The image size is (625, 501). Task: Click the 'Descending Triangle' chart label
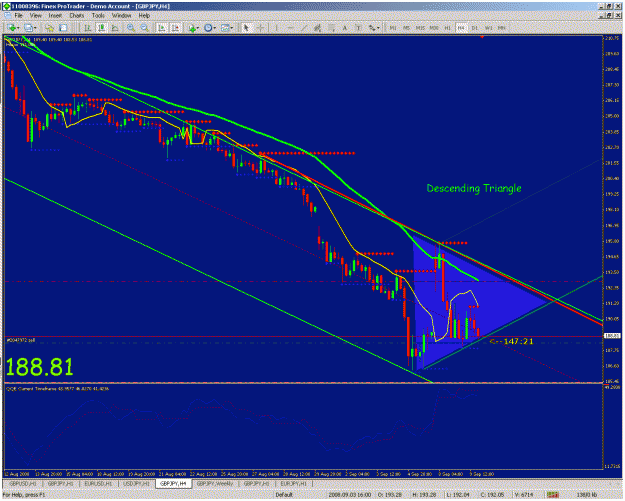tap(474, 188)
